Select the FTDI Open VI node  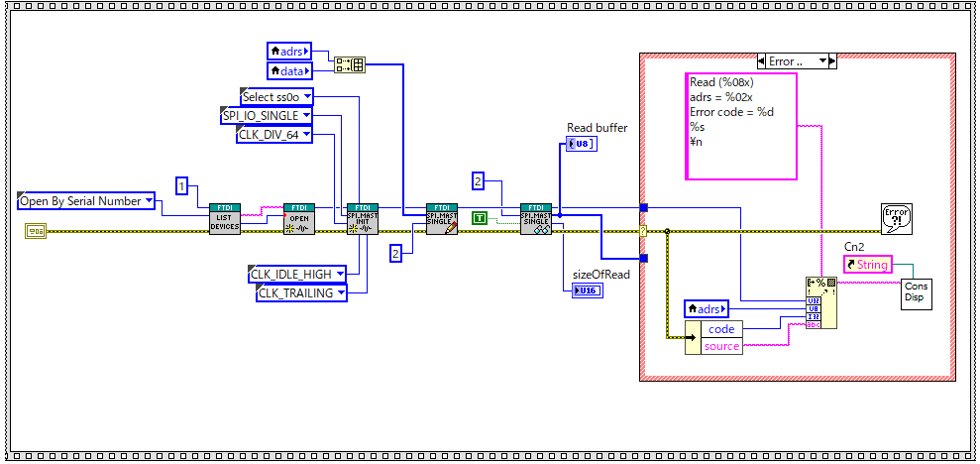[x=298, y=218]
